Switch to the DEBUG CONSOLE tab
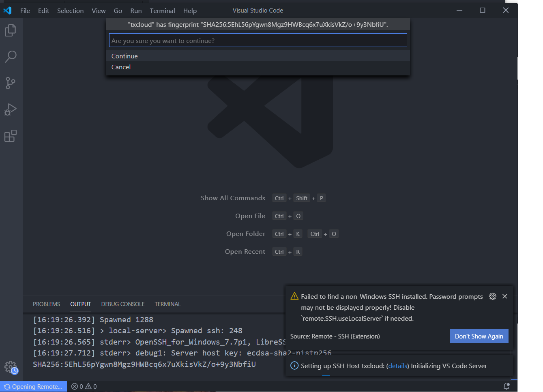Screen dimensions: 543x392 pos(123,304)
